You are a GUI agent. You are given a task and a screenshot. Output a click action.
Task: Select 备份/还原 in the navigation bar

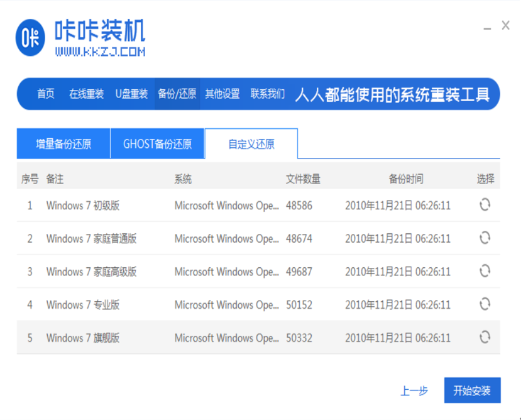coord(177,94)
